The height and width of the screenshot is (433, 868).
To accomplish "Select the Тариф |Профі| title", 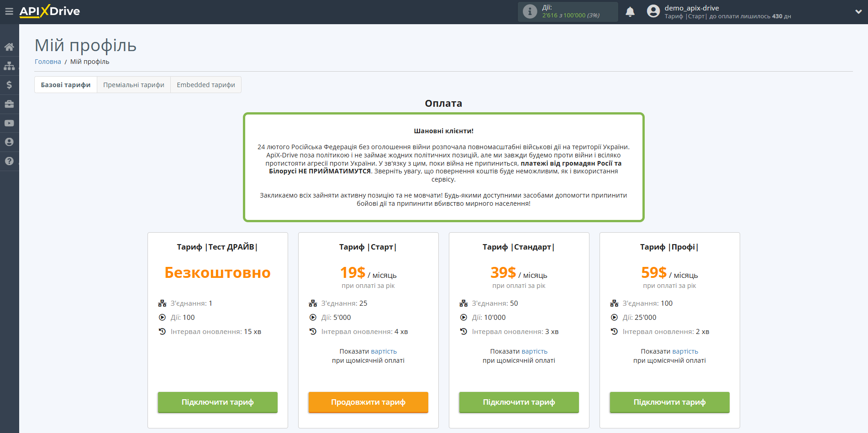I will [669, 247].
